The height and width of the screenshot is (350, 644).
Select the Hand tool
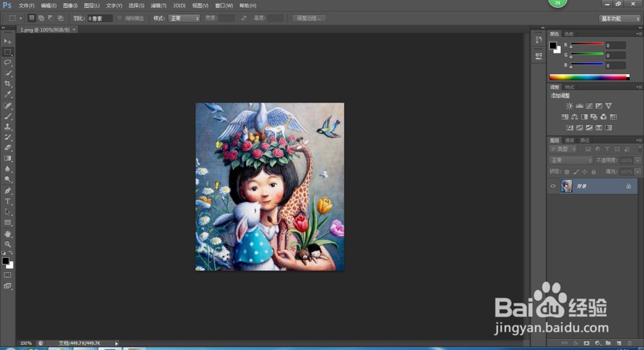[x=7, y=233]
